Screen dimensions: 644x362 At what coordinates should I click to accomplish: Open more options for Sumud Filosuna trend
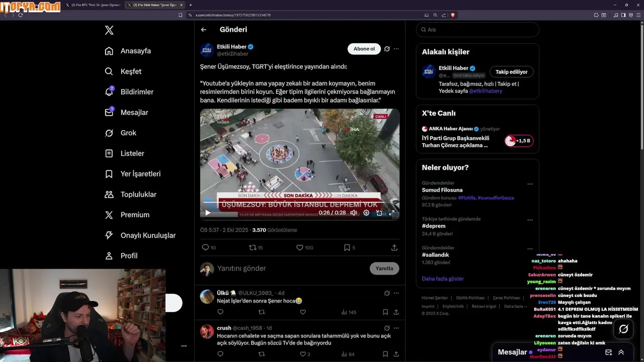530,184
